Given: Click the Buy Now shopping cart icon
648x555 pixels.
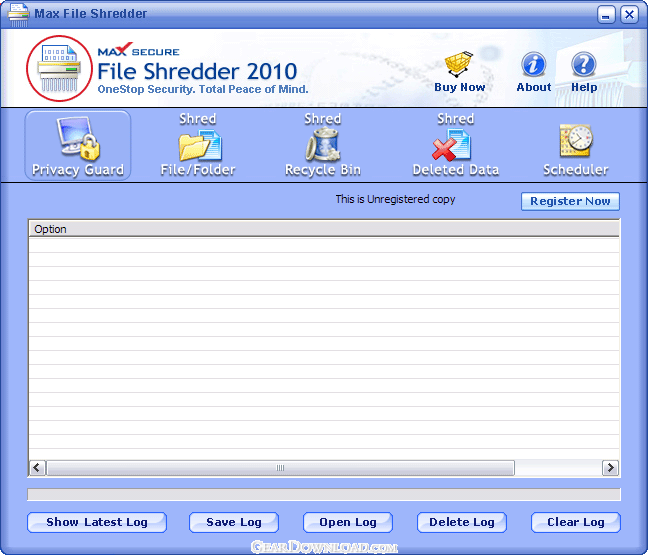Looking at the screenshot, I should click(x=459, y=64).
